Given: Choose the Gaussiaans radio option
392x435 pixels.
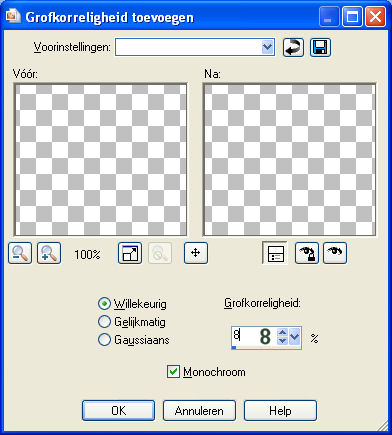Looking at the screenshot, I should [x=105, y=340].
